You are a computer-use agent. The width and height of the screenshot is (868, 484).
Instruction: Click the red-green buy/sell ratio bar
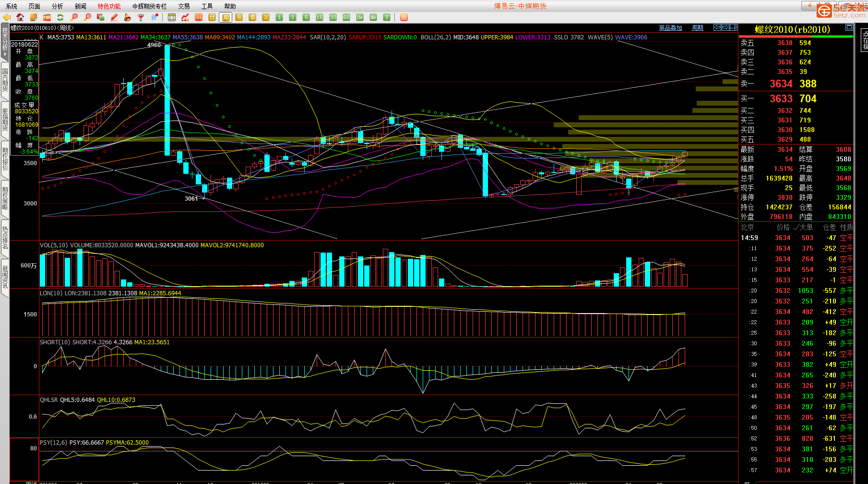796,36
